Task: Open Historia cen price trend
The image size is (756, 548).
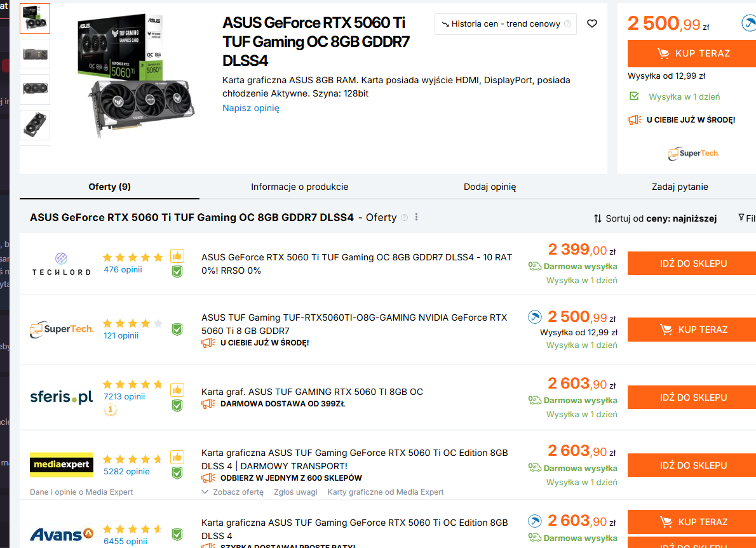Action: pos(506,24)
